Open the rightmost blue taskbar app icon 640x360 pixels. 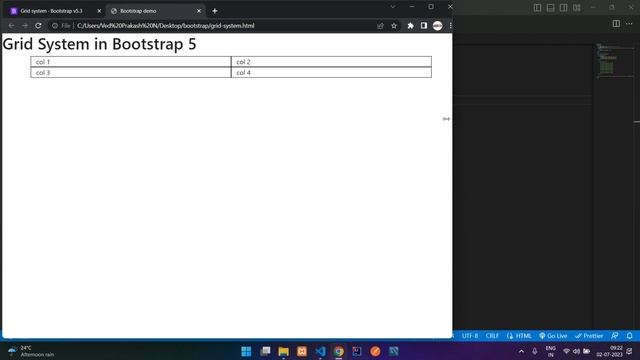coord(393,351)
